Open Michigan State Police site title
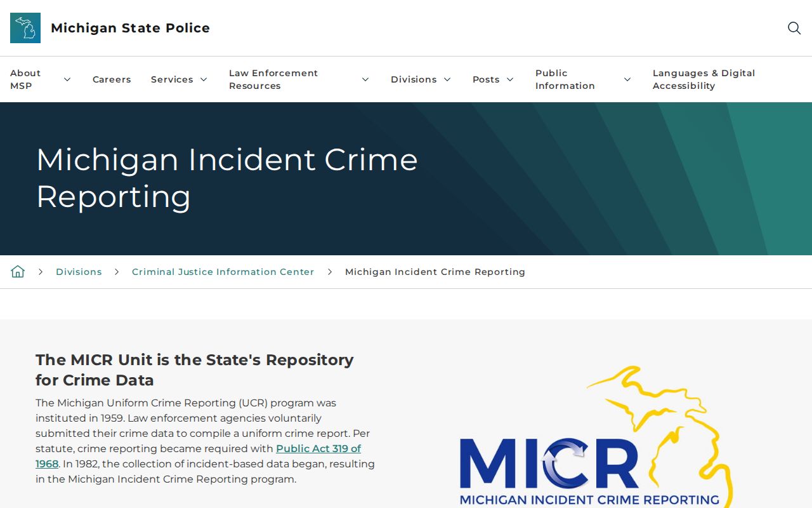The image size is (812, 508). 130,28
